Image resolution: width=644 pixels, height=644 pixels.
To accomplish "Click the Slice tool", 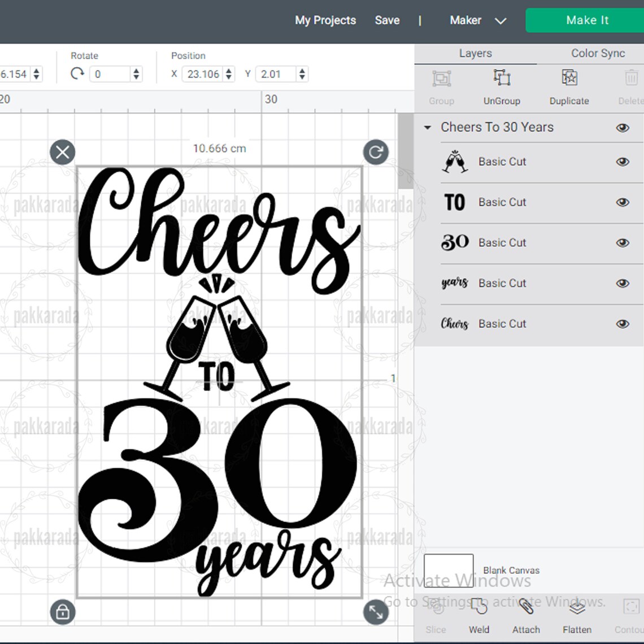I will point(436,619).
